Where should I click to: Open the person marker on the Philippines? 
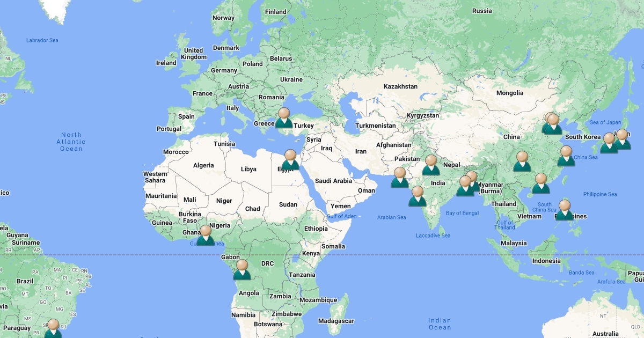coord(565,210)
